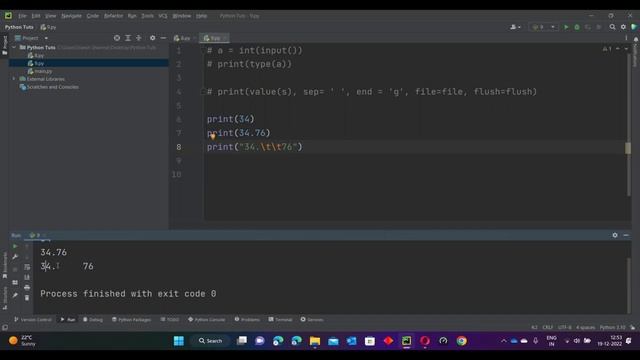
Task: Open the Debug tool window
Action: [x=93, y=319]
